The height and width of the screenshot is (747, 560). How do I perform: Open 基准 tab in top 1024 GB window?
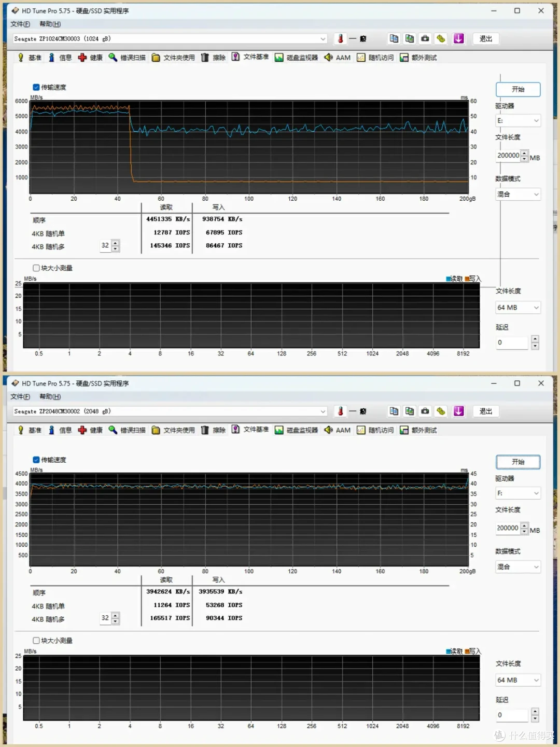(30, 58)
